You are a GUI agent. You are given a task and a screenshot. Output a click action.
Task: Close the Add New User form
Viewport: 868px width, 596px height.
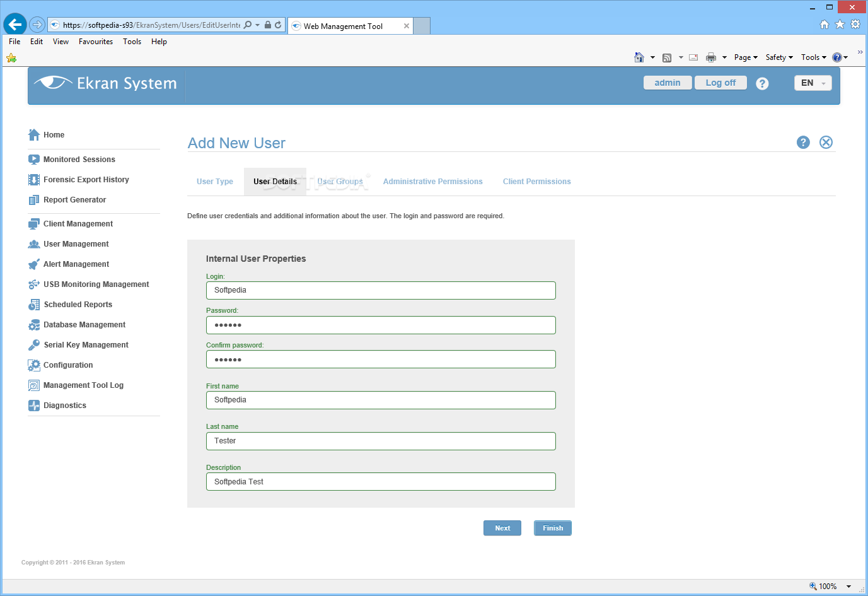click(826, 142)
